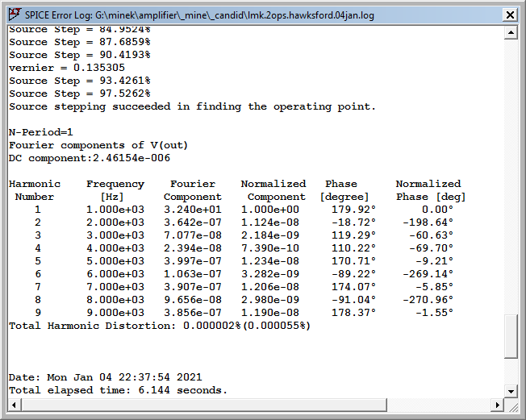Click the normalized component 1.124e-08

coord(270,222)
